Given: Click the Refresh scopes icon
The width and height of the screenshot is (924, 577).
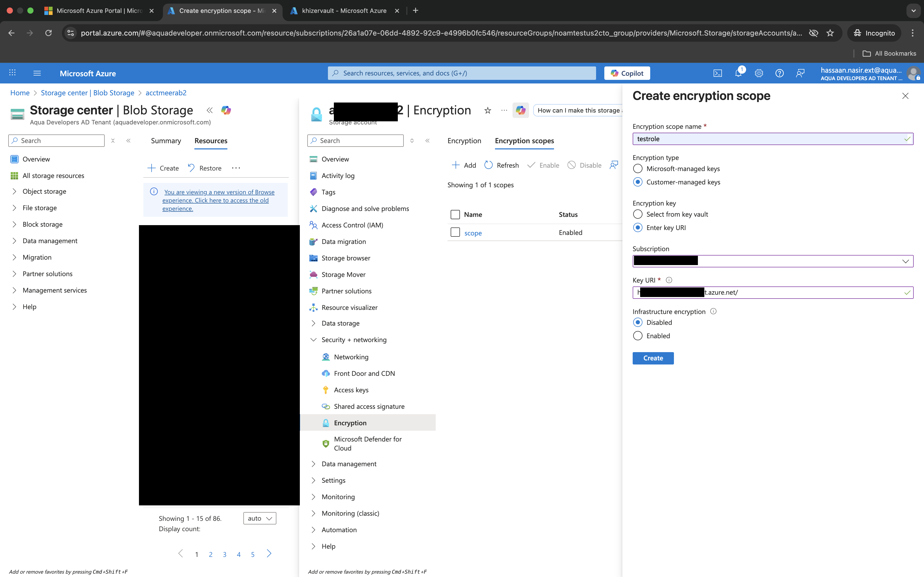Looking at the screenshot, I should coord(488,165).
